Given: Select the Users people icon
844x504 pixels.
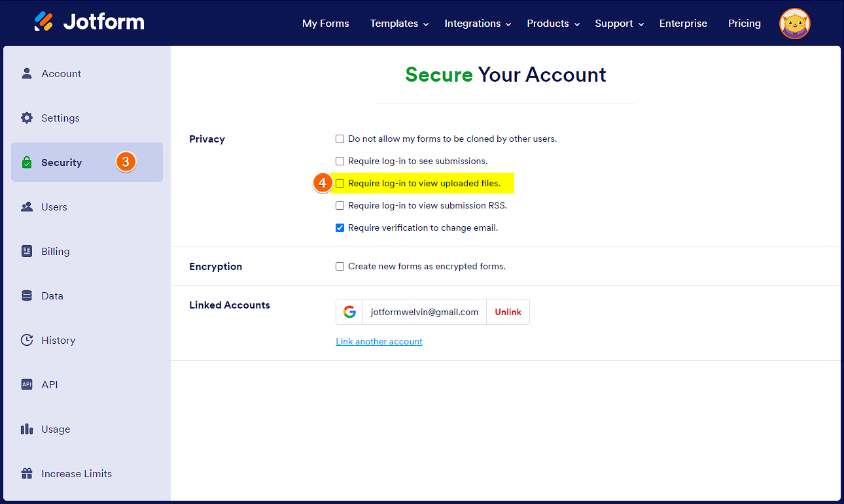Looking at the screenshot, I should 27,207.
